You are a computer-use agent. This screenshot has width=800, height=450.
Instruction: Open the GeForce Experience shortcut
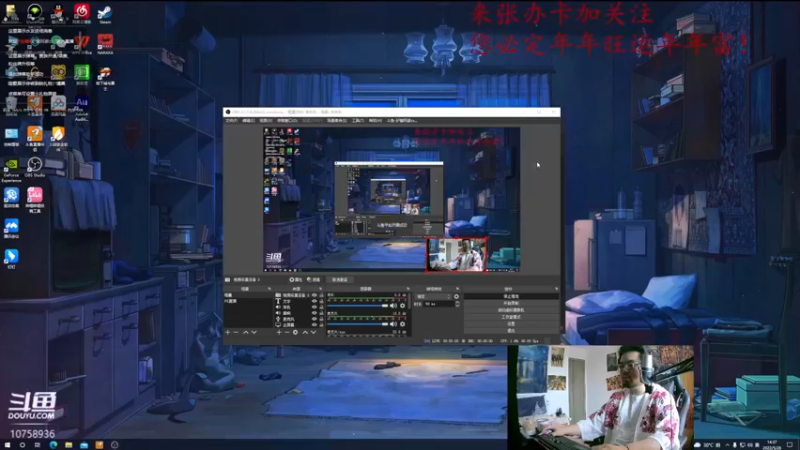click(11, 169)
